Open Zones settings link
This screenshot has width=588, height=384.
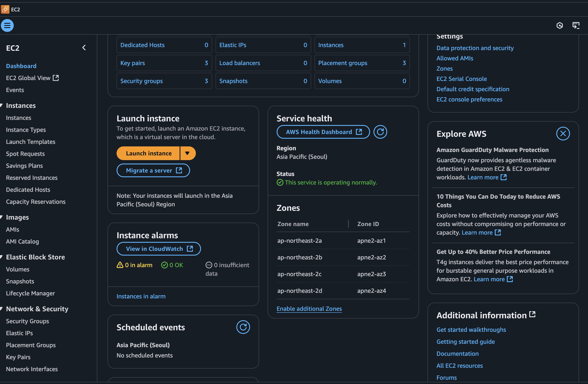tap(444, 68)
